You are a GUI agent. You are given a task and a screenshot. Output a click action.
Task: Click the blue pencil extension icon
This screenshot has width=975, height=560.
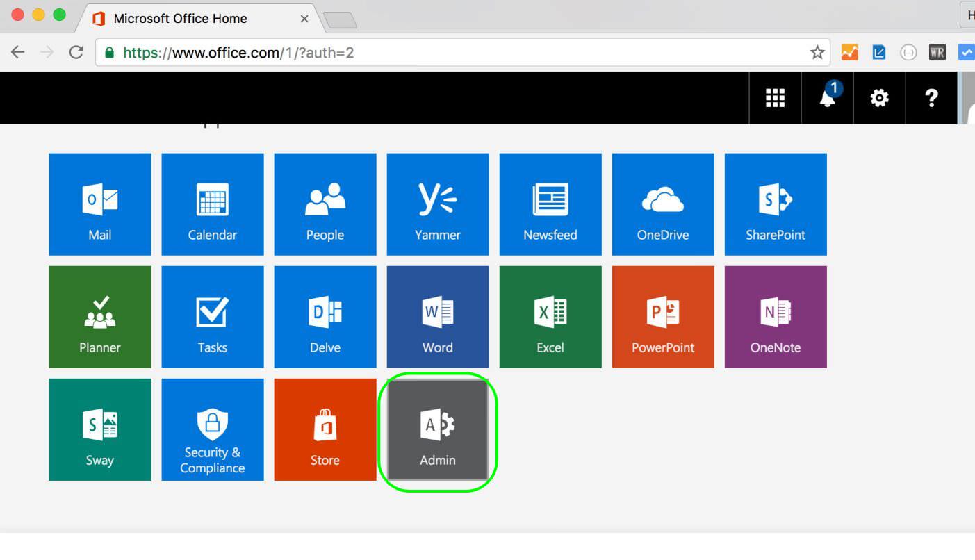879,52
